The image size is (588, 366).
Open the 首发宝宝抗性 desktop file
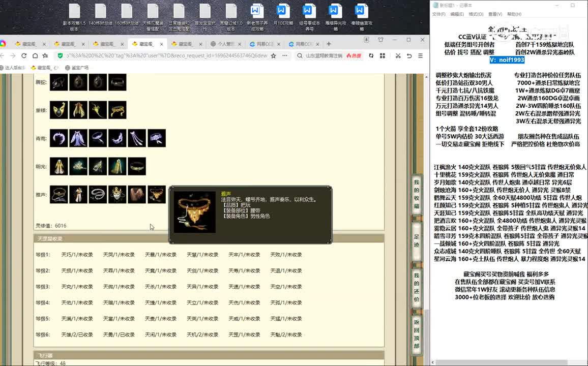coord(205,17)
